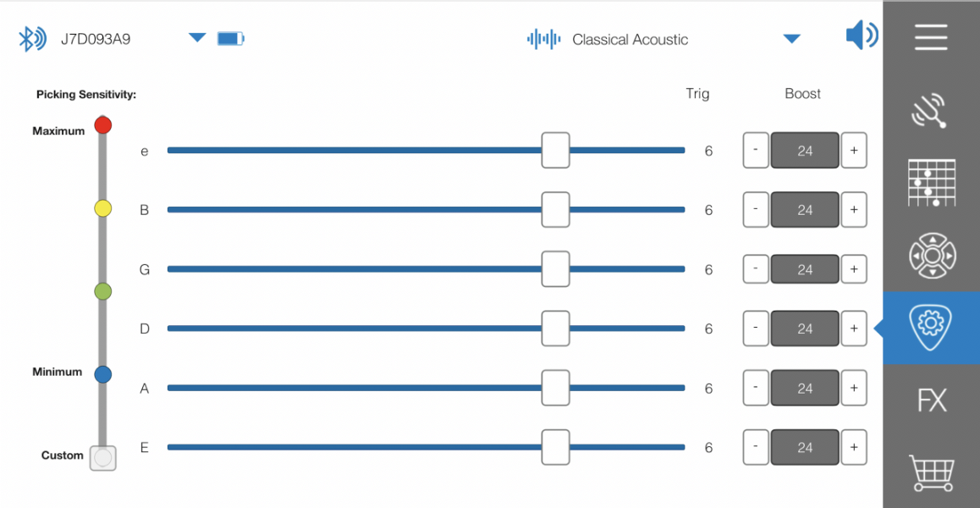Open the shopping cart store
The width and height of the screenshot is (980, 508).
click(x=931, y=472)
